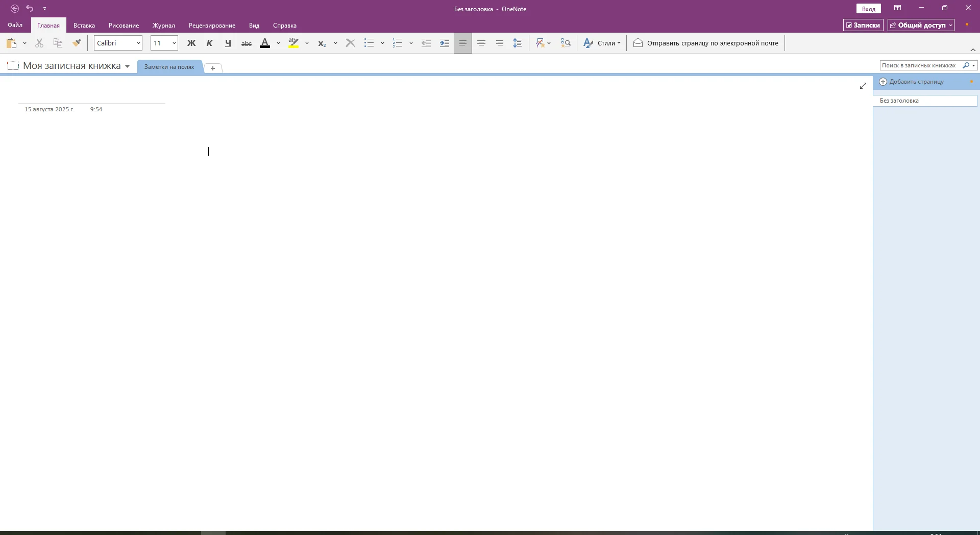
Task: Switch to the Рецензирование tab
Action: click(x=212, y=25)
